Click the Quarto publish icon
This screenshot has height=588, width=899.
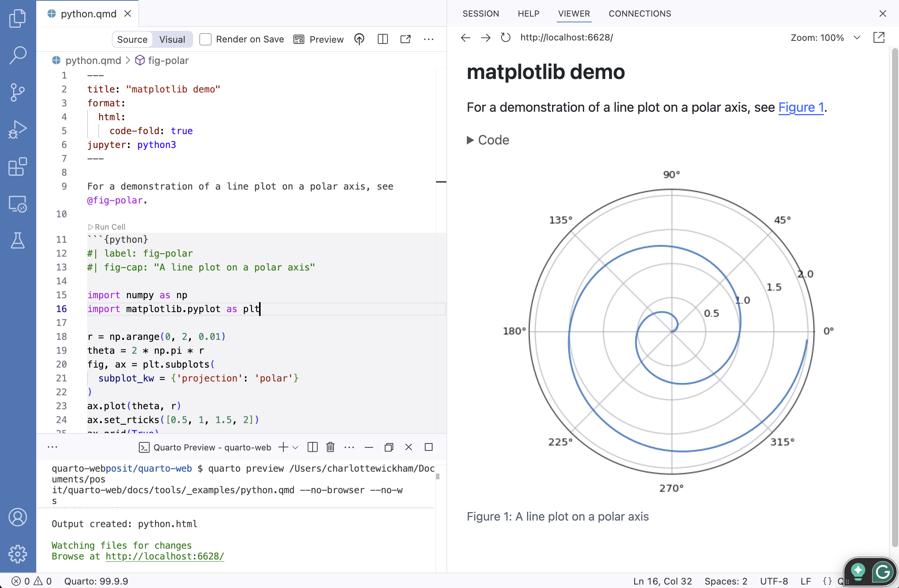tap(359, 39)
